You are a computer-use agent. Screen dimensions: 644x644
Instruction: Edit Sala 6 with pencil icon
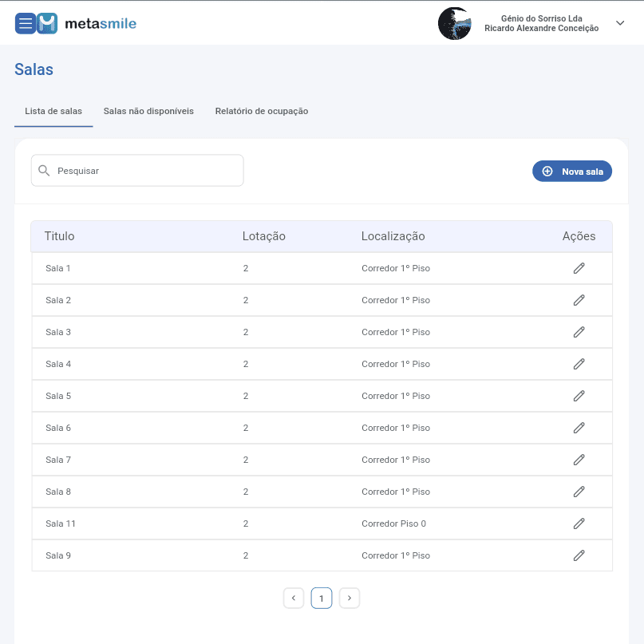[579, 428]
